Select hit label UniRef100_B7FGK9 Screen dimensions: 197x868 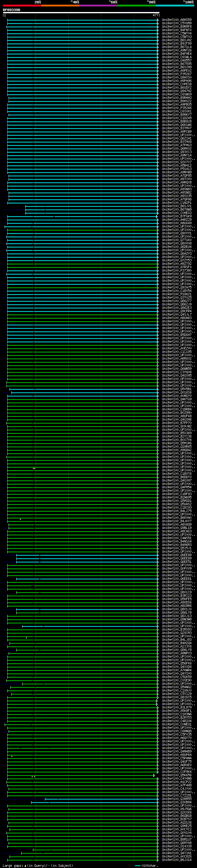[x=177, y=216]
